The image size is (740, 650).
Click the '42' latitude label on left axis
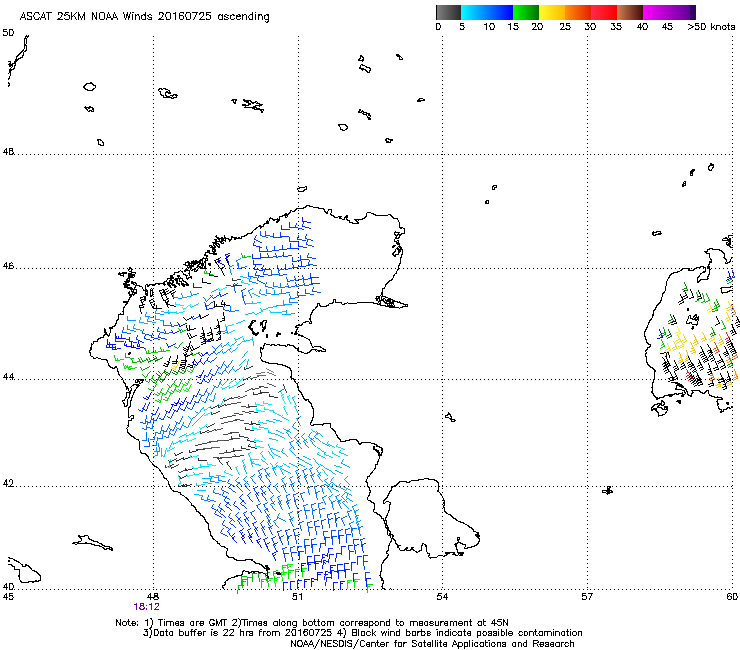click(8, 484)
